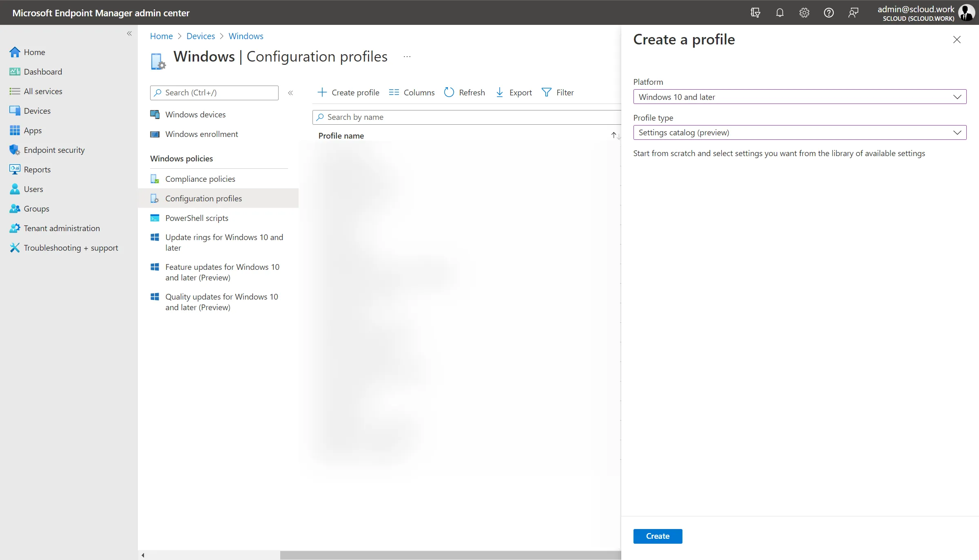The width and height of the screenshot is (979, 560).
Task: Click the blue Create button
Action: (658, 536)
